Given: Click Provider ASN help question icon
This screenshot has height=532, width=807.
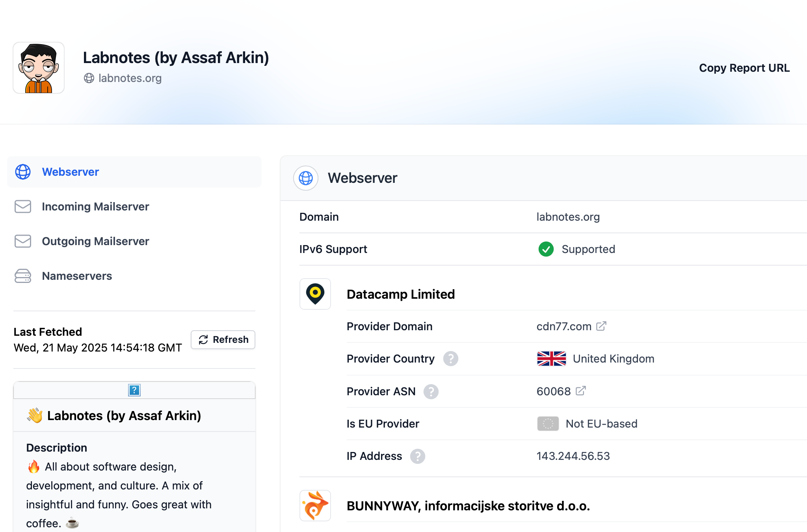Looking at the screenshot, I should click(x=431, y=391).
